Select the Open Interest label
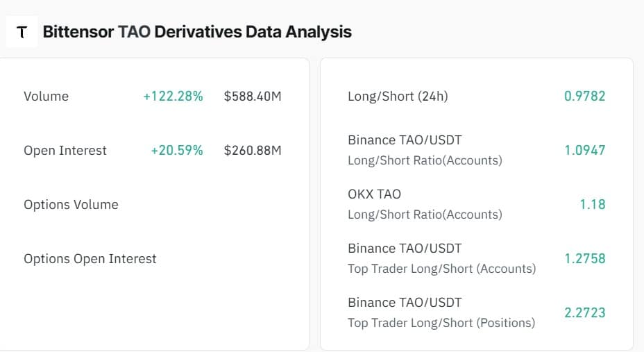 point(65,151)
